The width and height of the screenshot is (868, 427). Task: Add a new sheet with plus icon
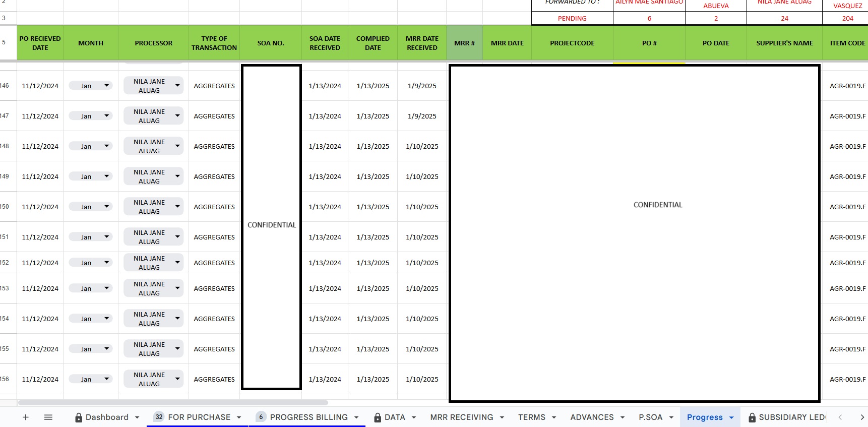point(26,417)
